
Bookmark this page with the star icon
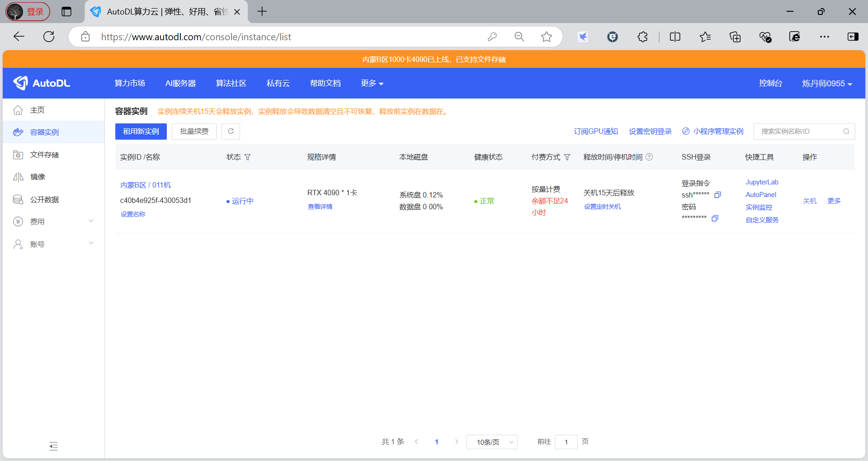point(547,37)
